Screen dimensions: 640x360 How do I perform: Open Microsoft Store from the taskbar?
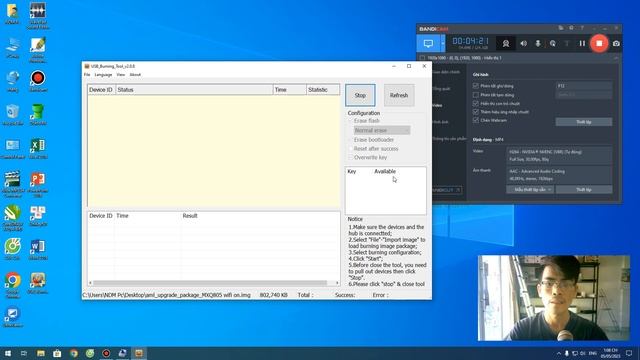57,353
